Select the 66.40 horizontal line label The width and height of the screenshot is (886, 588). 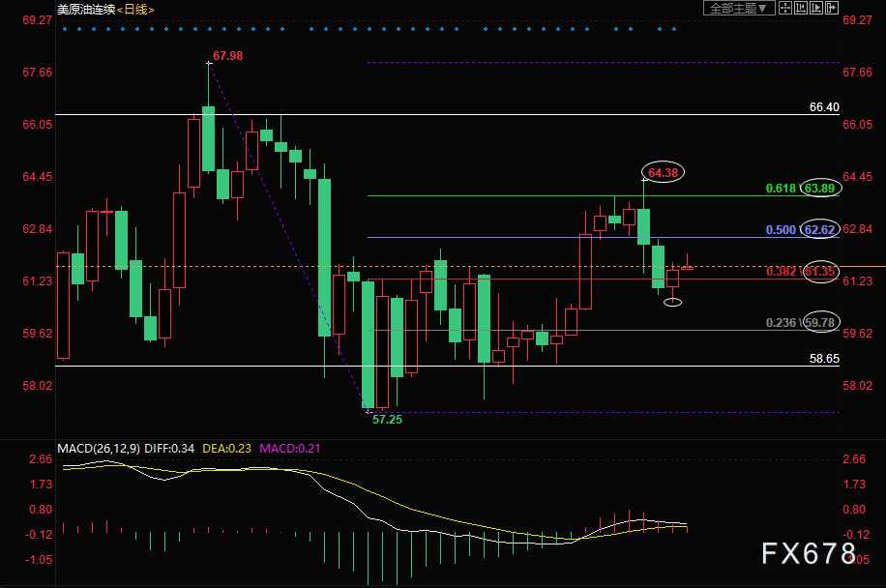coord(824,107)
